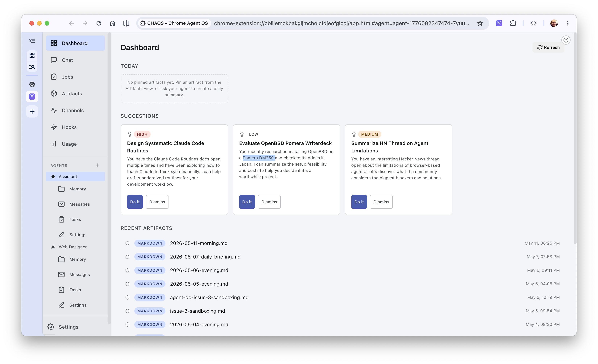Pin the 2026-05-04-evening.md artifact
The width and height of the screenshot is (598, 364).
click(127, 325)
